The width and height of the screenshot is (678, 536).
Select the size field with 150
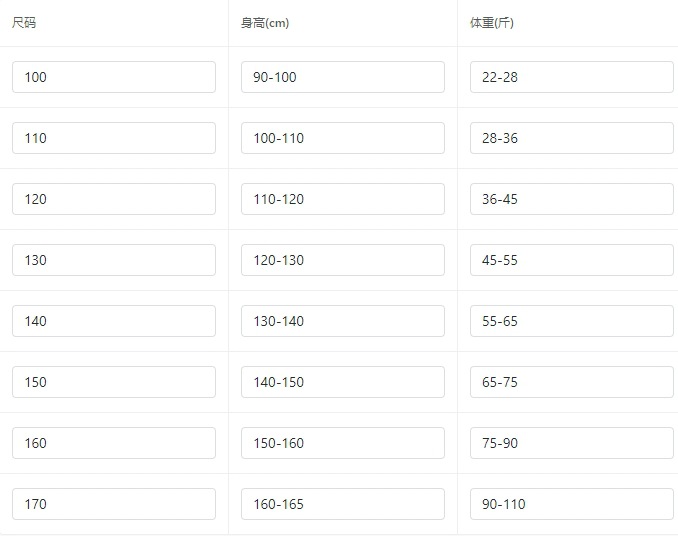coord(114,382)
